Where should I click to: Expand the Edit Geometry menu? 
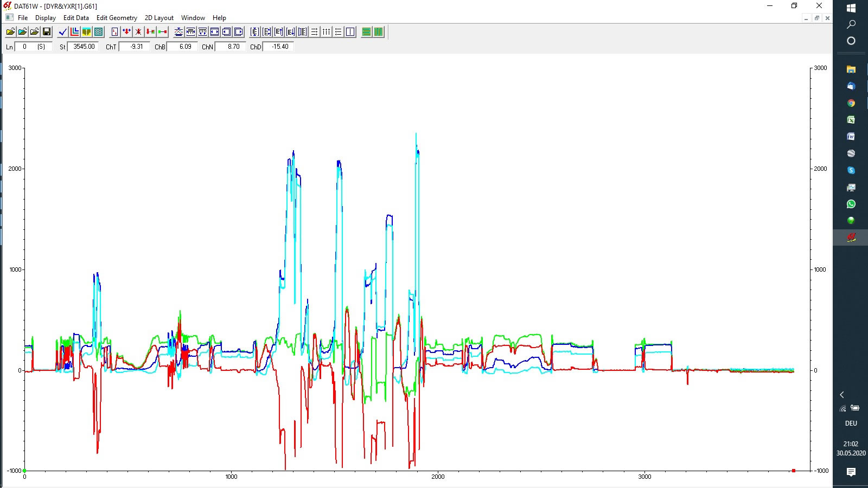click(x=117, y=18)
